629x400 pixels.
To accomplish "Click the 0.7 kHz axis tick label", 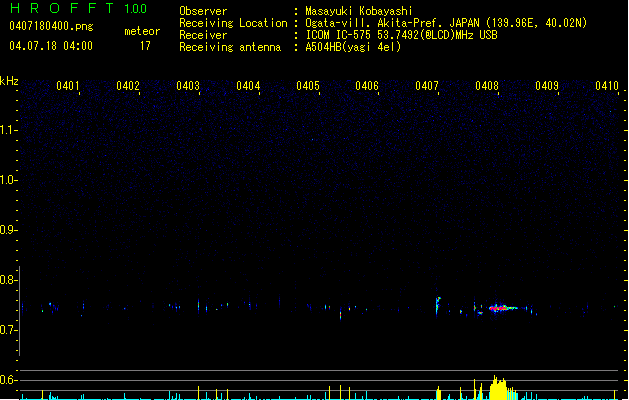I will click(x=8, y=330).
